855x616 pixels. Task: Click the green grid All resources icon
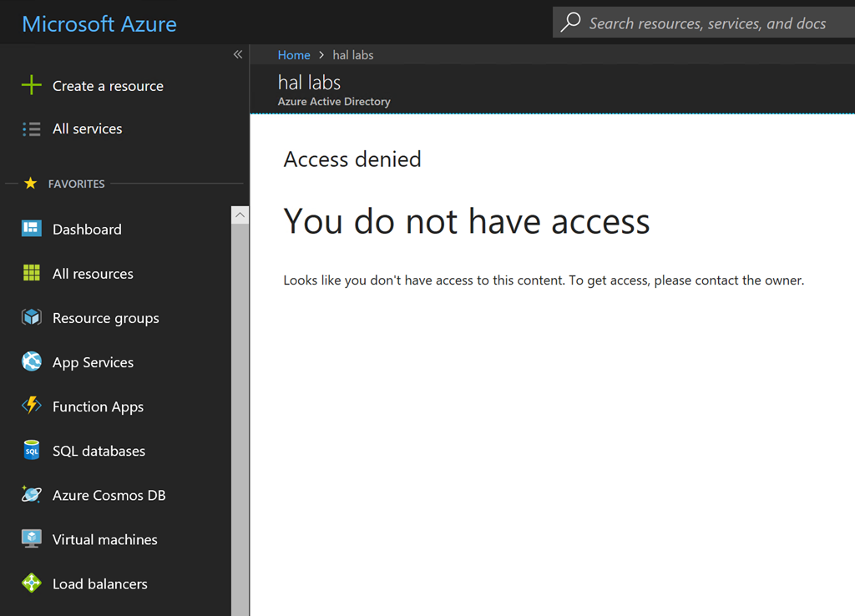(x=31, y=273)
